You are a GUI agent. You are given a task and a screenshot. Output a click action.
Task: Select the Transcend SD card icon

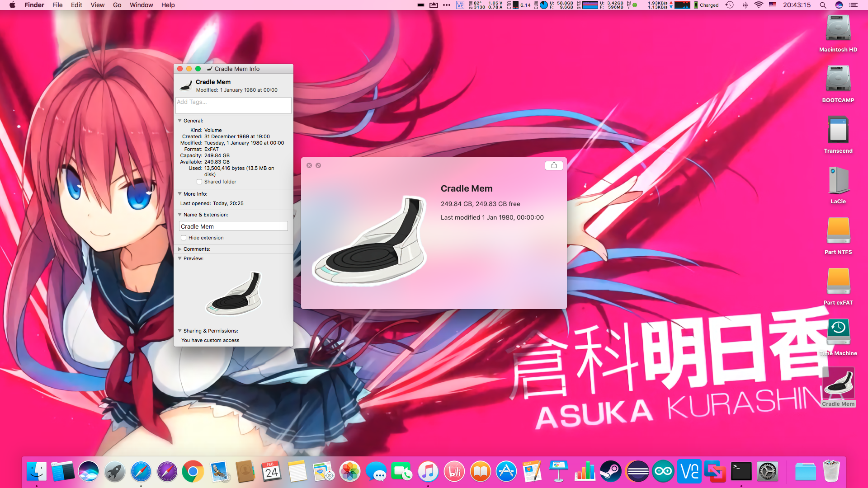coord(838,130)
